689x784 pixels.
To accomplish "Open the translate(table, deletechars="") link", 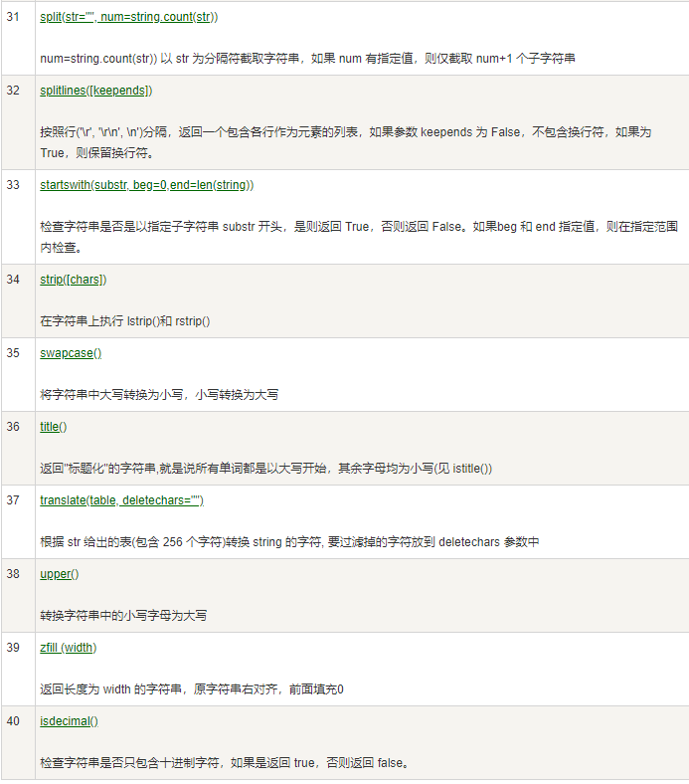I will click(x=122, y=500).
